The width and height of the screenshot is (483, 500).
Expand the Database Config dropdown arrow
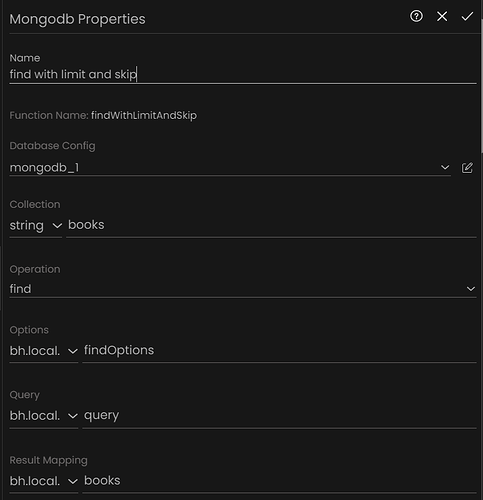[445, 167]
